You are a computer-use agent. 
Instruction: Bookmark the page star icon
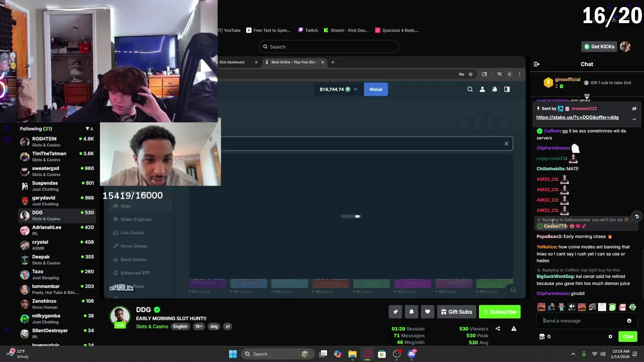[470, 74]
